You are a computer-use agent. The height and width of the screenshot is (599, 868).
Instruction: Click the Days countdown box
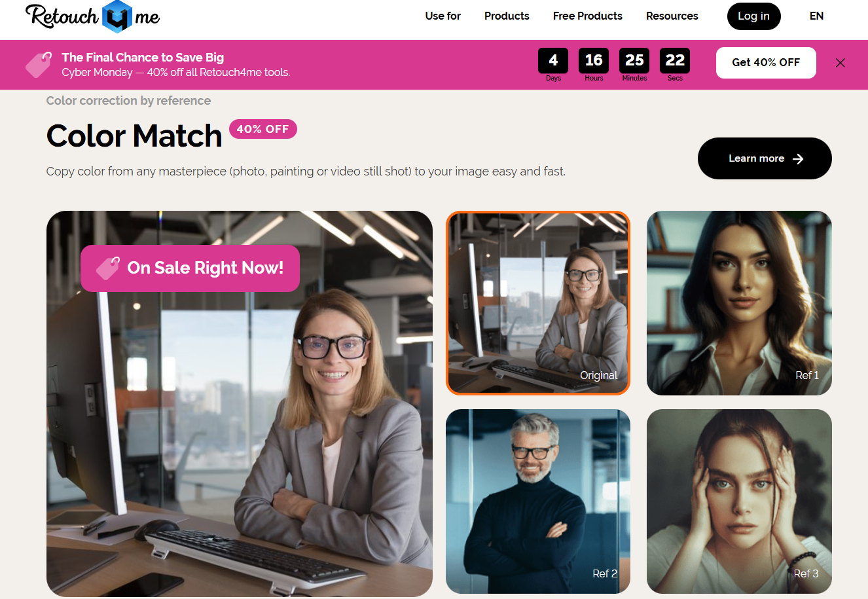[553, 64]
